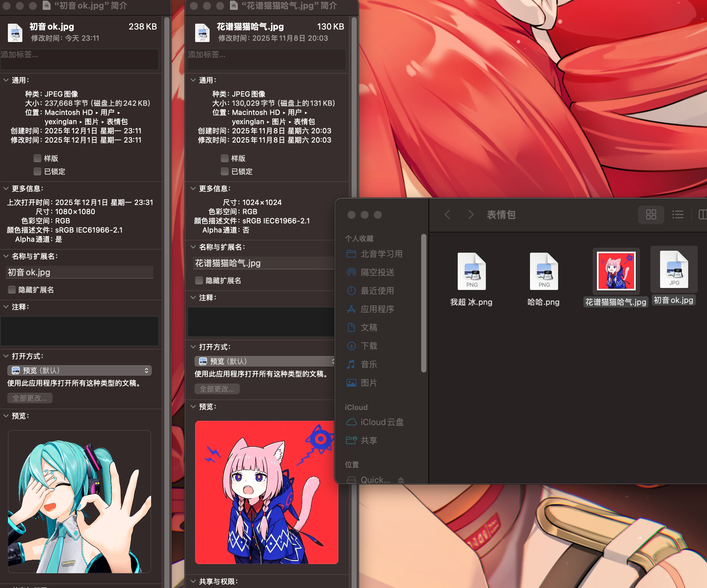Expand 共享与权限 section
Screen dimensions: 707x588
click(193, 581)
